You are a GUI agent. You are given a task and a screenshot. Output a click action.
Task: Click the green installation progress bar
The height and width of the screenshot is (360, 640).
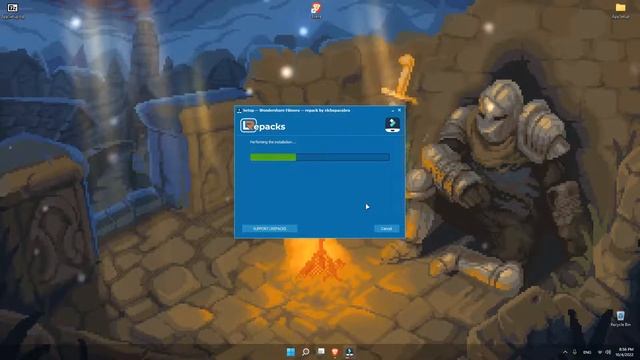click(320, 157)
